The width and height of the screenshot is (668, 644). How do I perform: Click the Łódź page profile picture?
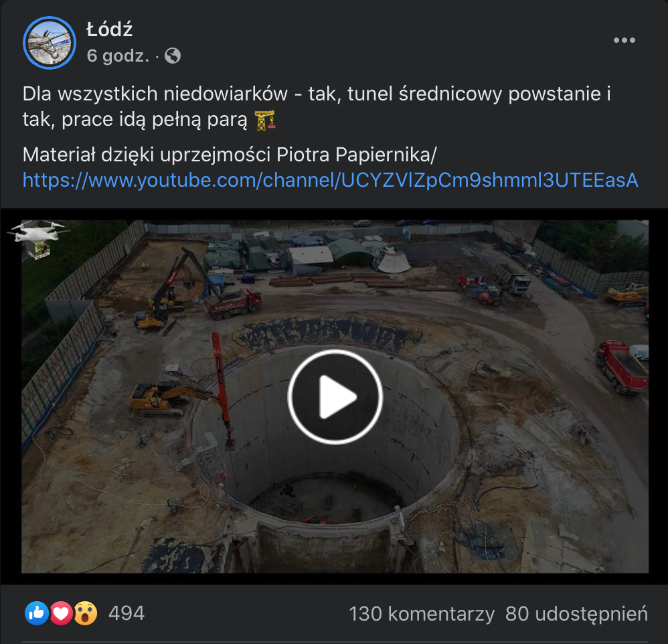[x=50, y=43]
